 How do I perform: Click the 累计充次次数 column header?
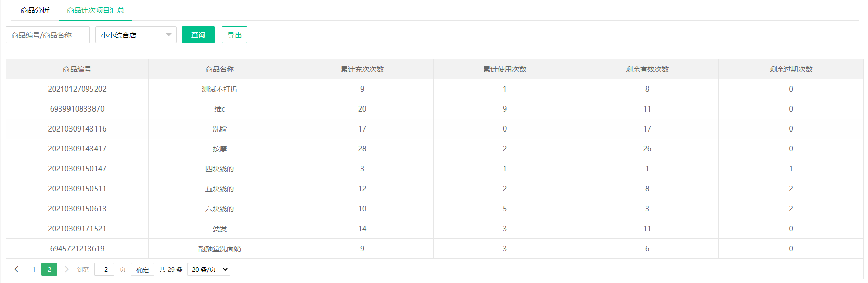[x=362, y=69]
